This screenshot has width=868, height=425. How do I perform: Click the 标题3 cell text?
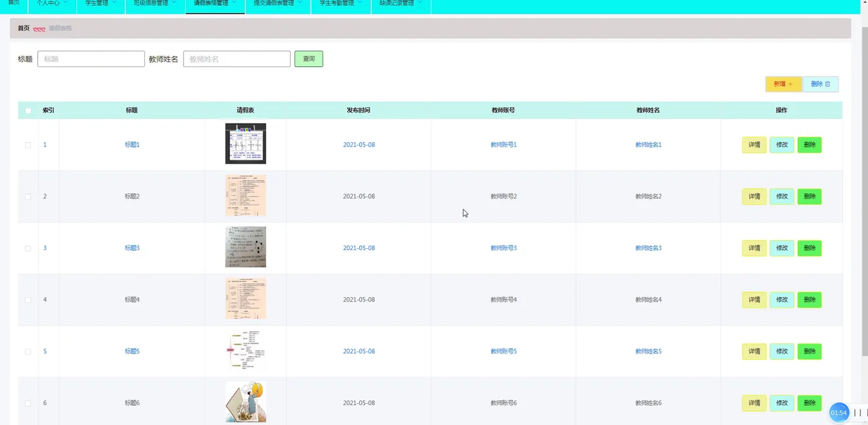(132, 248)
